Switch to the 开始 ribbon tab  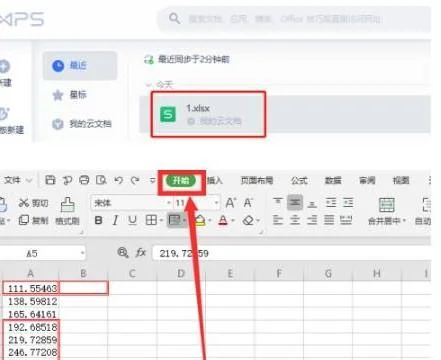181,180
